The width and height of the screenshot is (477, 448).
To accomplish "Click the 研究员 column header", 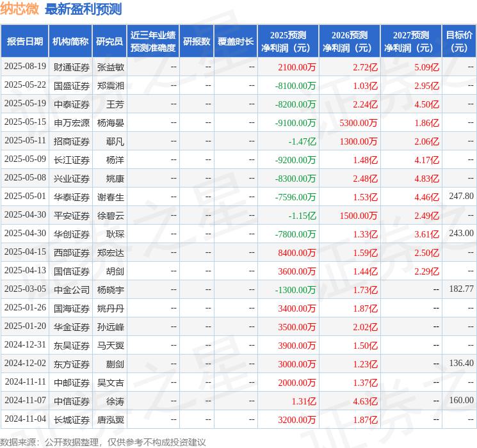I will pos(109,42).
